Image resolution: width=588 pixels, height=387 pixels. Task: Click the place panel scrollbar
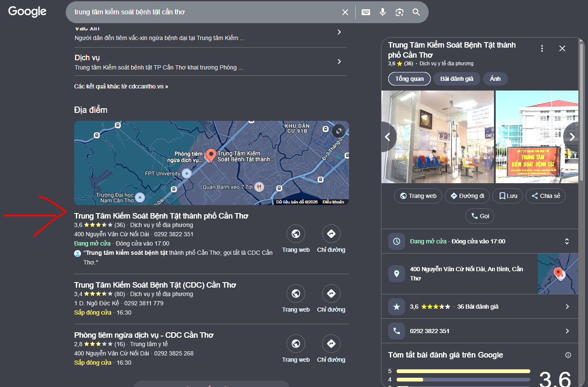(582, 112)
